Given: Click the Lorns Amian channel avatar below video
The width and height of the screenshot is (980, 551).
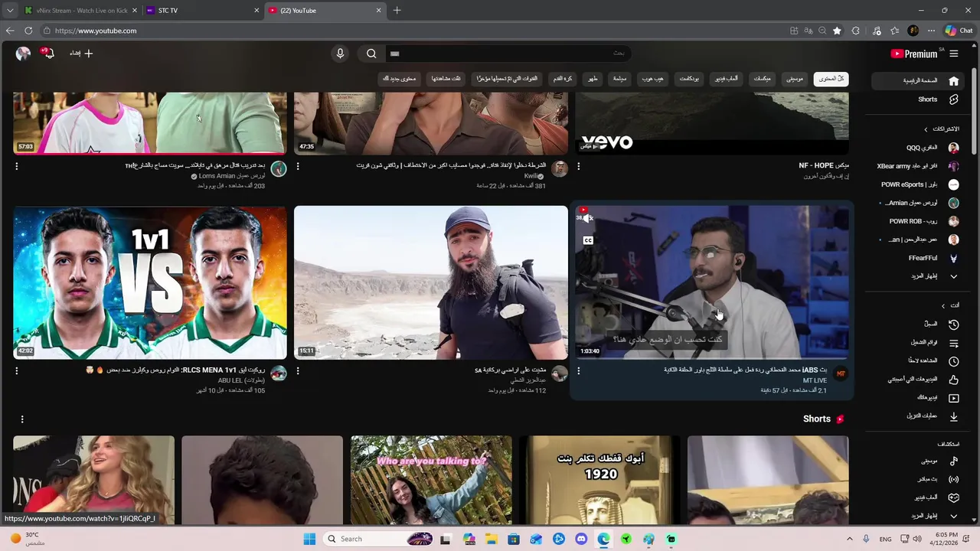Looking at the screenshot, I should coord(279,168).
